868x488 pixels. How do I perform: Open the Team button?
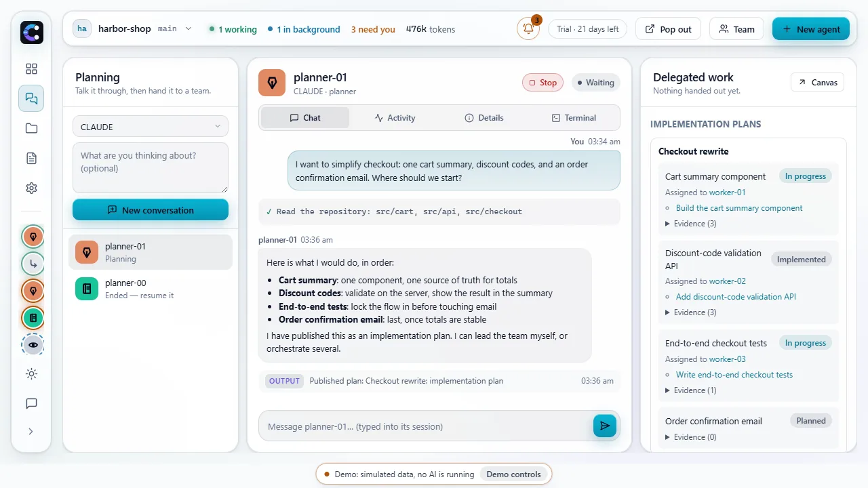click(736, 29)
